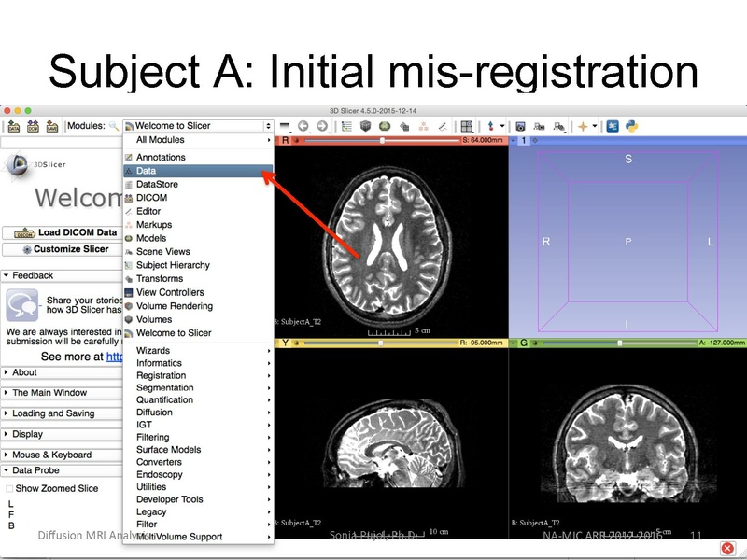Click the crosshair toolbar icon
The height and width of the screenshot is (560, 747).
tap(489, 124)
